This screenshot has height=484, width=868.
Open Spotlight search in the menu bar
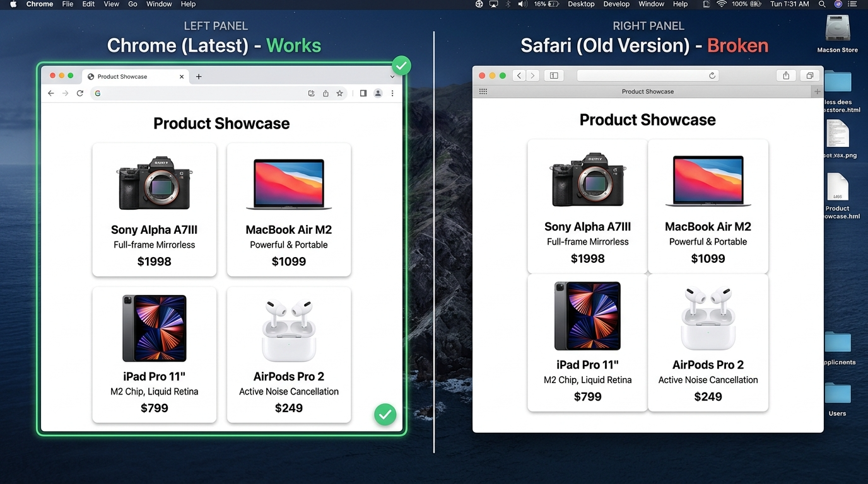coord(822,4)
